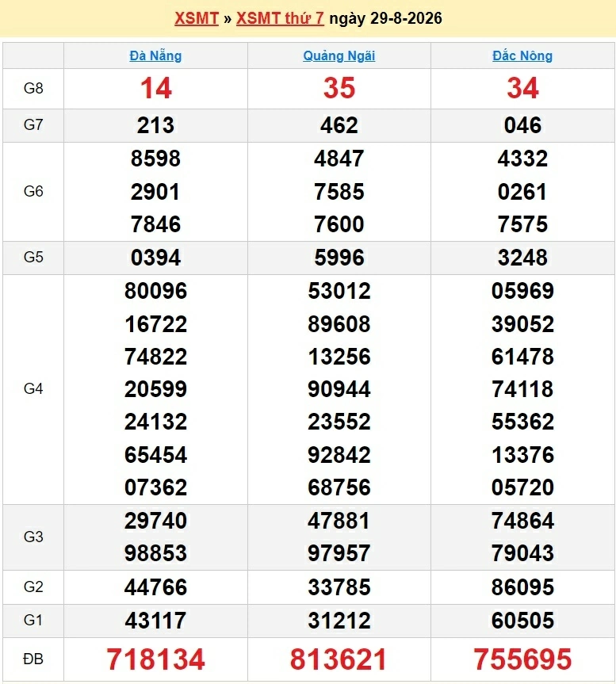Click Quảng Ngãi G7 number 462
Viewport: 616px width, 684px height.
pos(339,125)
